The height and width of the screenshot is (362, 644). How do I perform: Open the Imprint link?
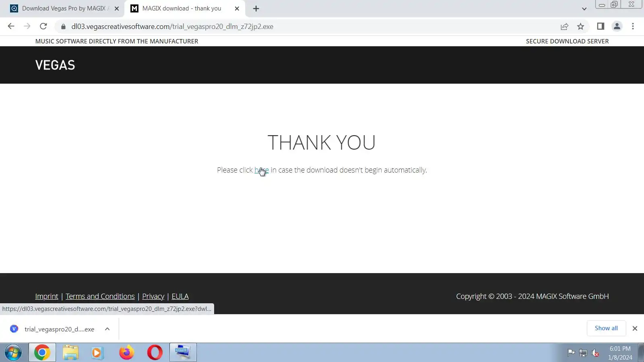[x=47, y=296]
